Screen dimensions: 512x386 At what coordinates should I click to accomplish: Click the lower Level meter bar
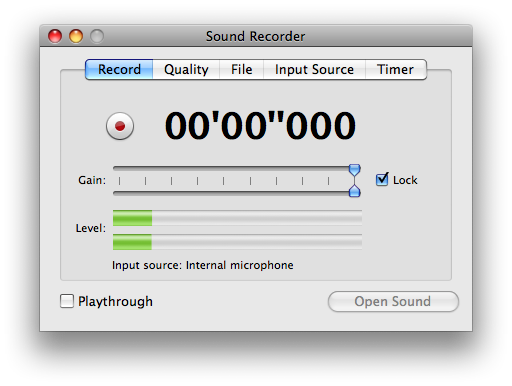(237, 242)
